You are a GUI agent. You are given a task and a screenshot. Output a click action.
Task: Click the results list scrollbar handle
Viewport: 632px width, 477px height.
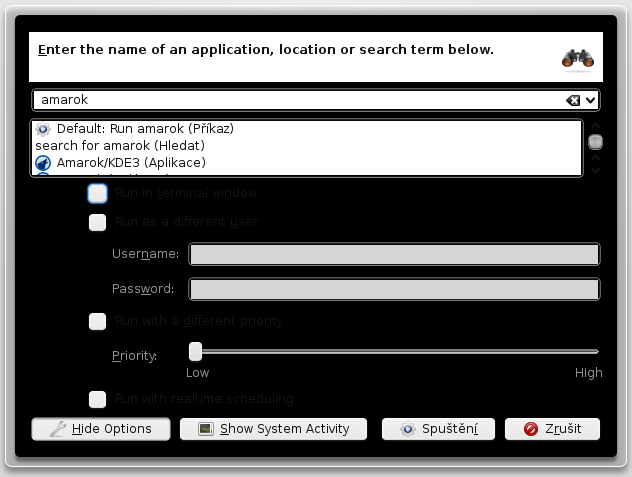coord(595,142)
